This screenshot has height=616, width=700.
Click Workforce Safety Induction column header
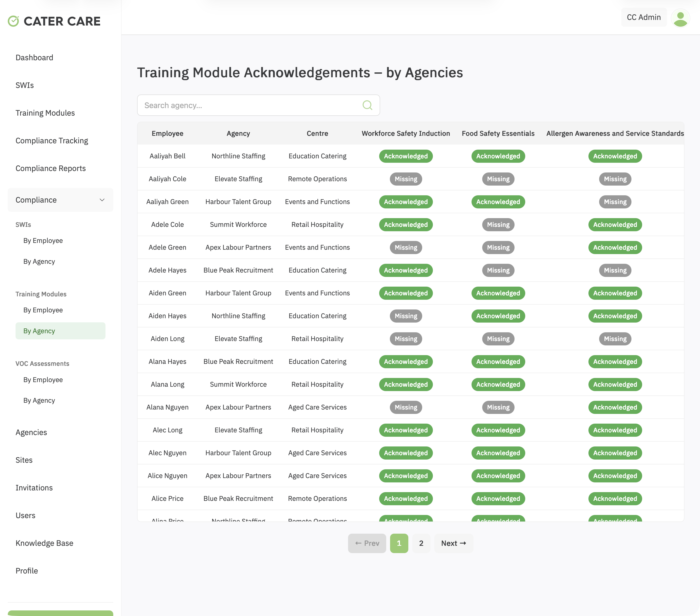click(x=406, y=133)
